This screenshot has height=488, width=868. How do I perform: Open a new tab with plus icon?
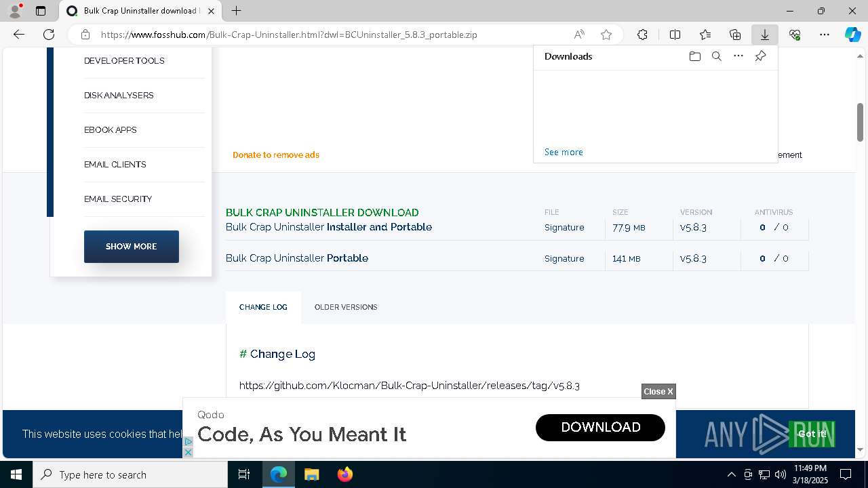(x=236, y=11)
